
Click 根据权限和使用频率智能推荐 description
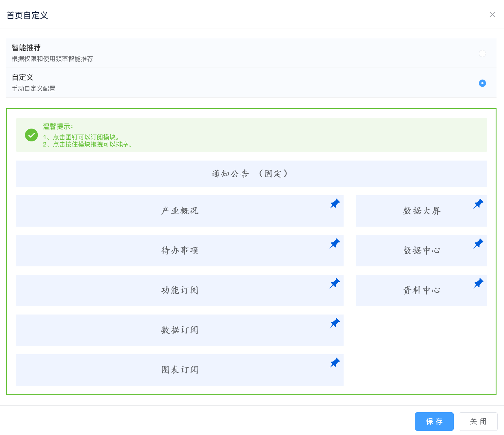click(52, 59)
